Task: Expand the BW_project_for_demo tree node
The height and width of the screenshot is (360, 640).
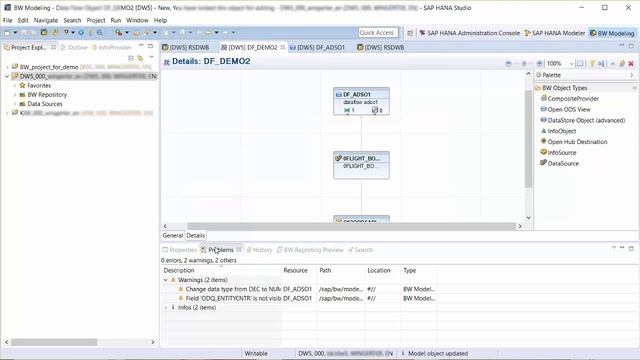Action: pyautogui.click(x=7, y=67)
